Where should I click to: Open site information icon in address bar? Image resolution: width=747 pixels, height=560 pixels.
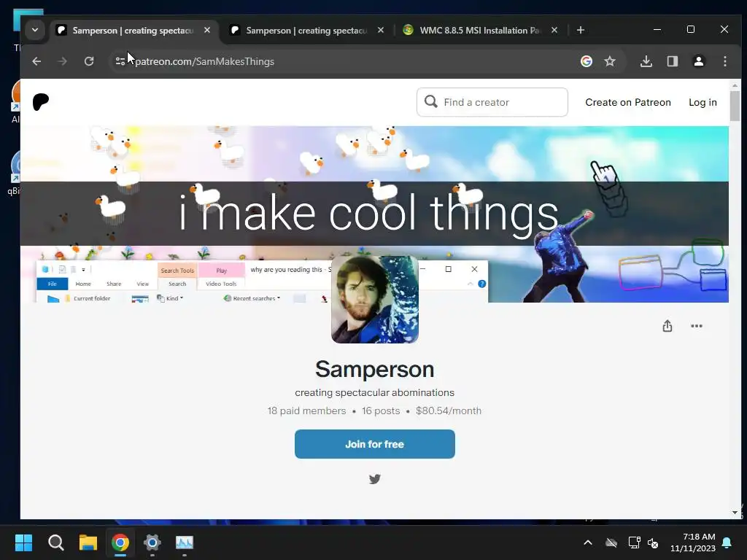coord(120,61)
